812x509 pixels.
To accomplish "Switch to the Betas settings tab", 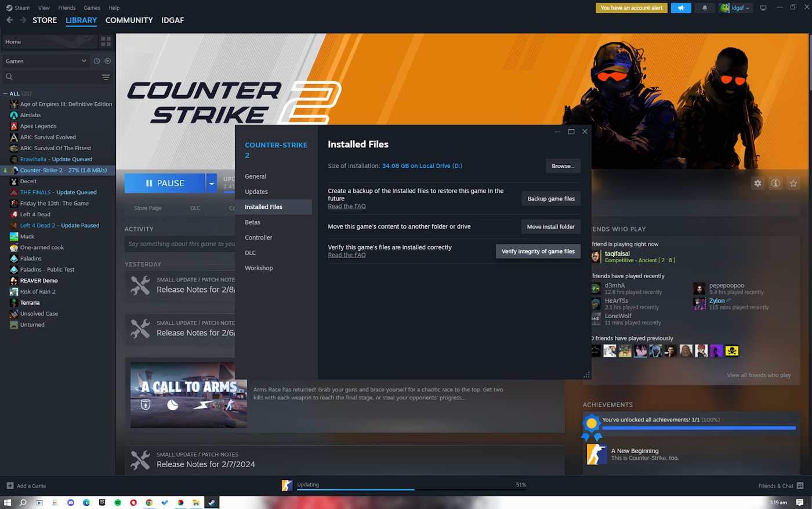I will 253,222.
